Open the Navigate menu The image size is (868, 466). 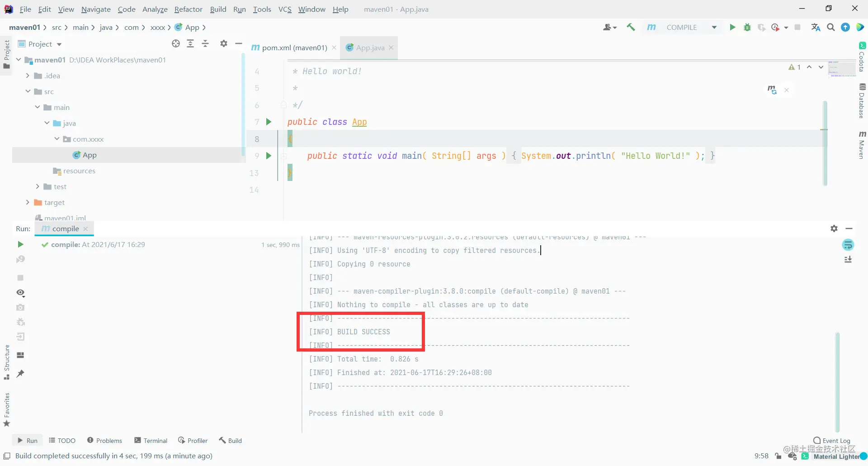pyautogui.click(x=96, y=9)
